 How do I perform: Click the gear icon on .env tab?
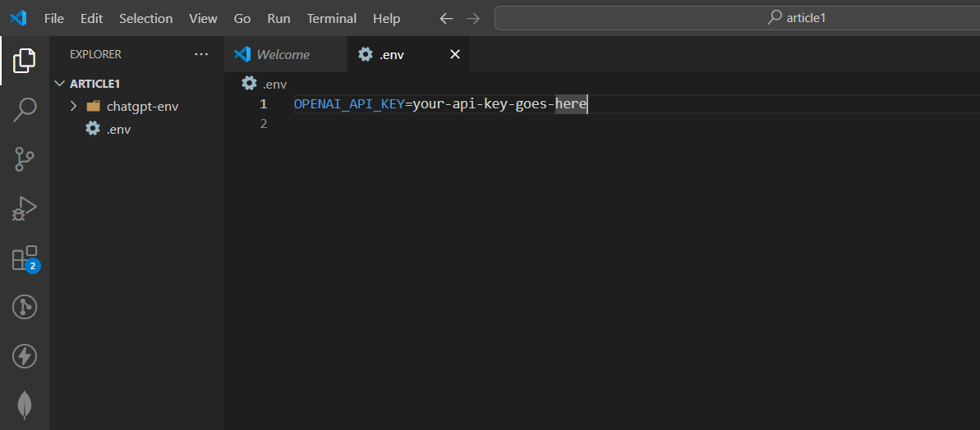[x=365, y=54]
